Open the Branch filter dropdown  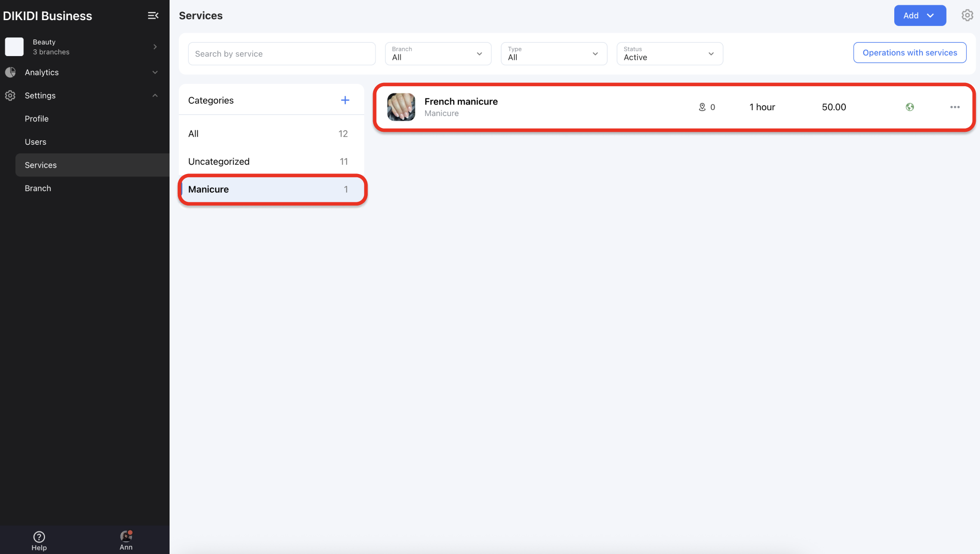[438, 54]
